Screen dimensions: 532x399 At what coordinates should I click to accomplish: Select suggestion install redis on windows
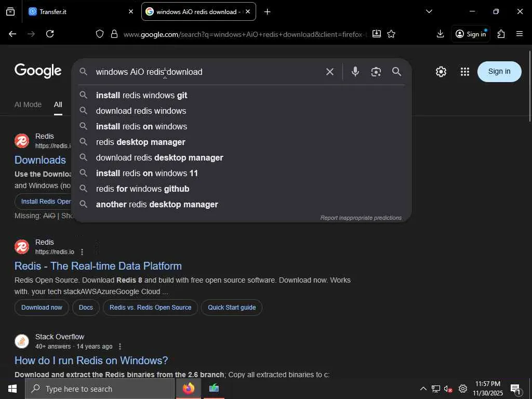pyautogui.click(x=242, y=127)
